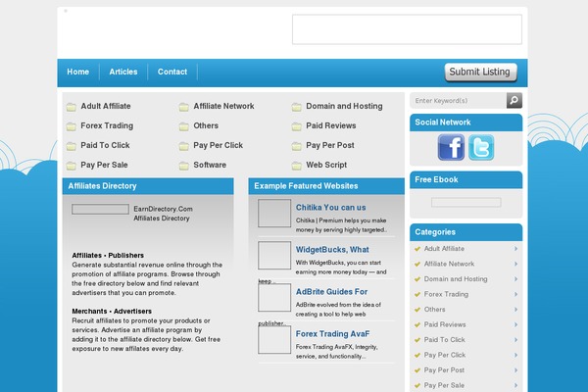Click arrow chevron on sidebar Pay Per Post row

pos(516,370)
